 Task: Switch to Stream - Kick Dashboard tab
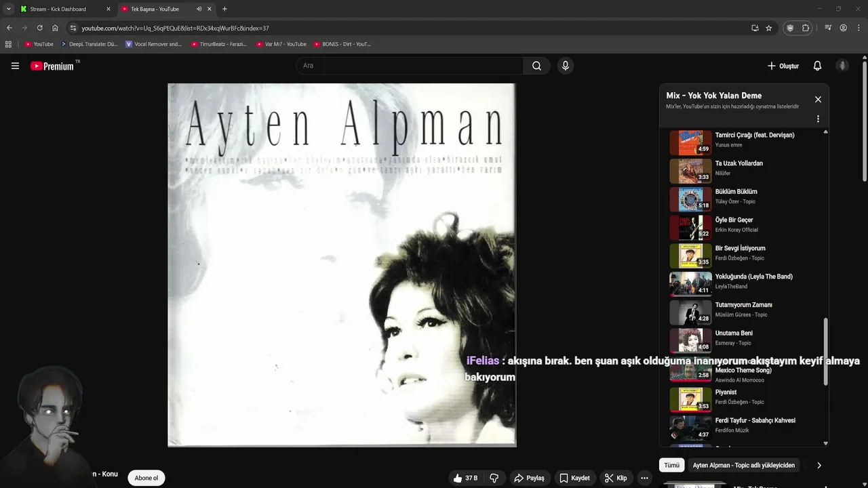[64, 9]
